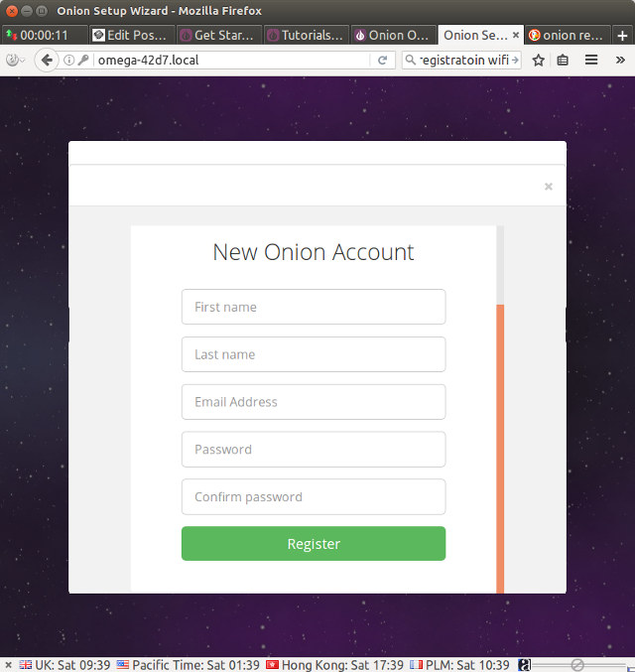This screenshot has width=635, height=672.
Task: Click the search magnifier icon
Action: tap(410, 60)
